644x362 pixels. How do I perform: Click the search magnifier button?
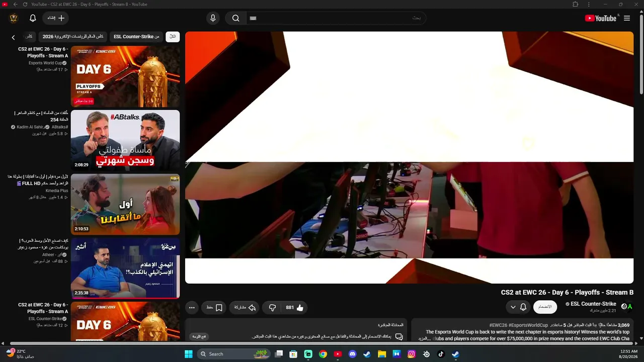[235, 18]
